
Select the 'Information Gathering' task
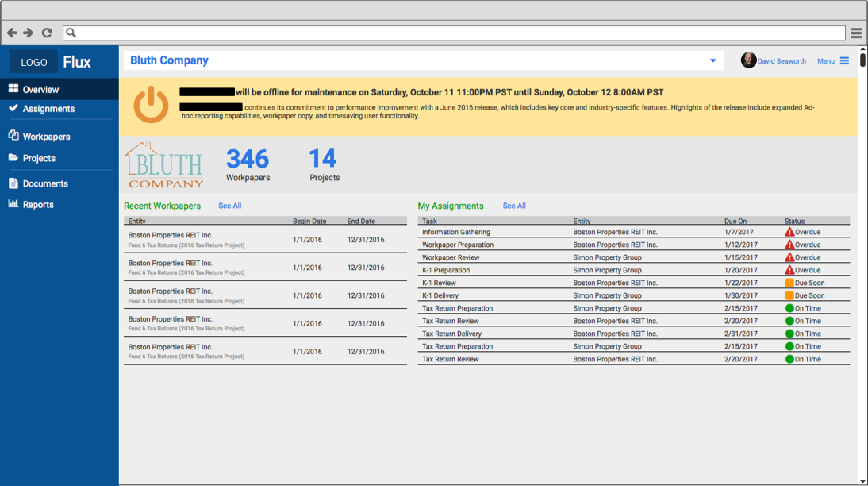click(x=456, y=232)
